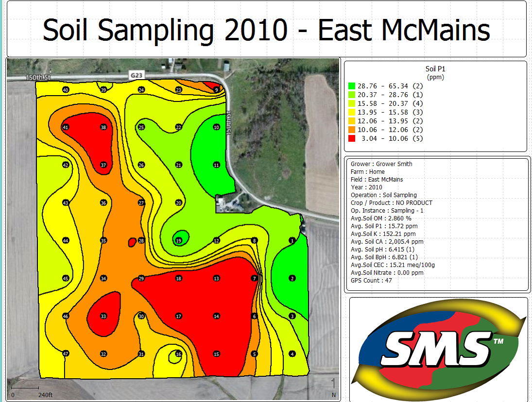Click the Soil P1 (ppm) legend header
This screenshot has width=532, height=402.
(x=434, y=72)
